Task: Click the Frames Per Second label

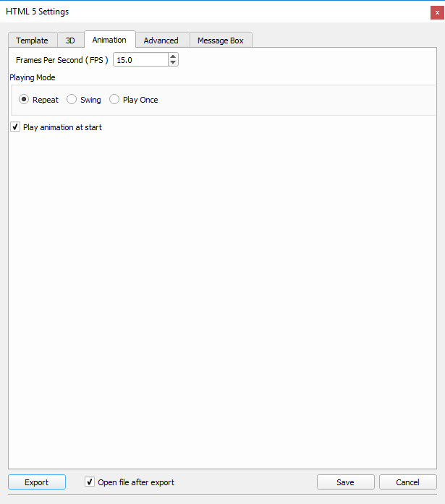Action: [62, 60]
